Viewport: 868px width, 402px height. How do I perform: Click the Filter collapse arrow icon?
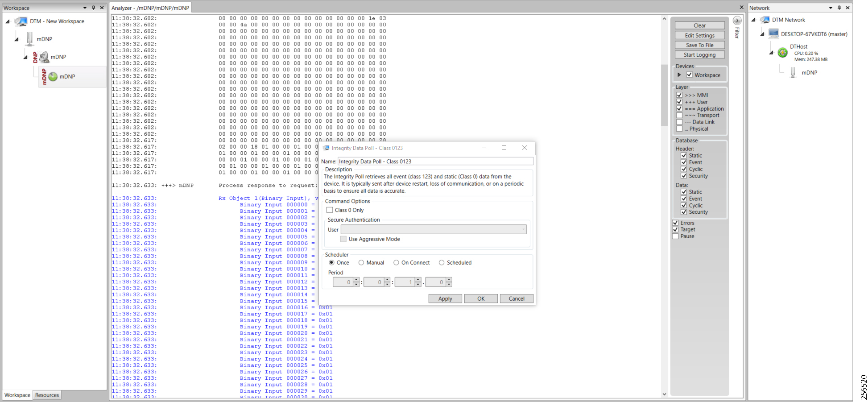[737, 21]
